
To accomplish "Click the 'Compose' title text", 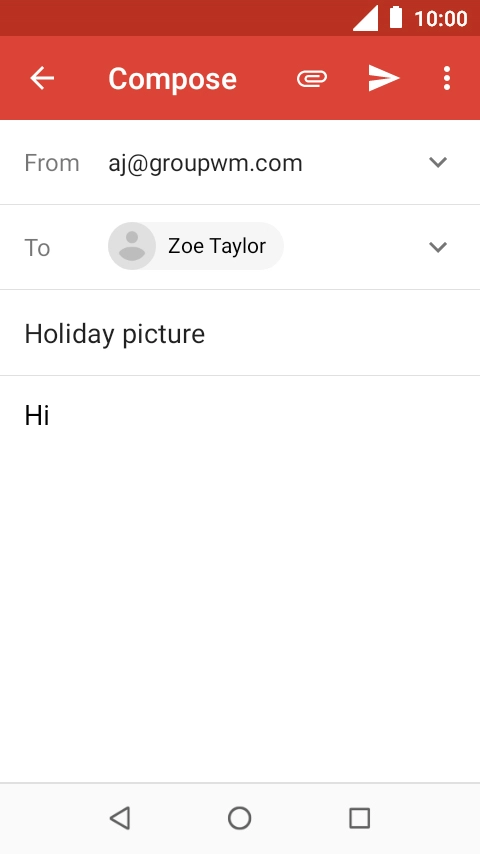I will coord(173,79).
